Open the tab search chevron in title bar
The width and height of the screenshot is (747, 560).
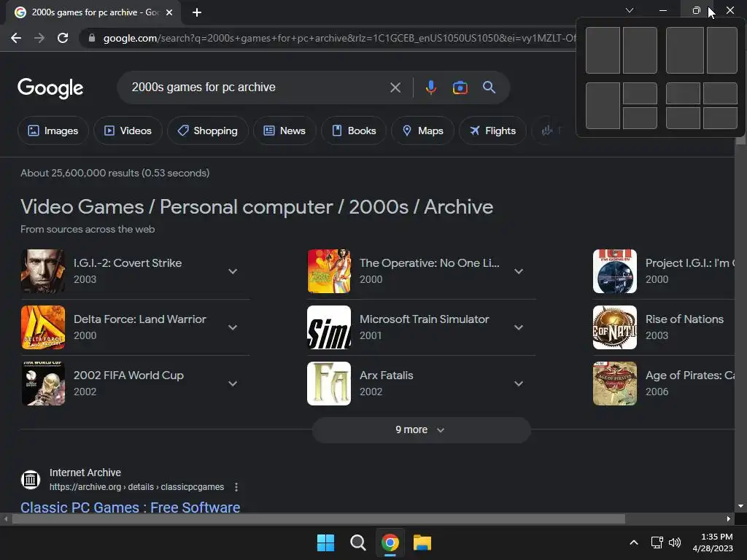pos(630,10)
